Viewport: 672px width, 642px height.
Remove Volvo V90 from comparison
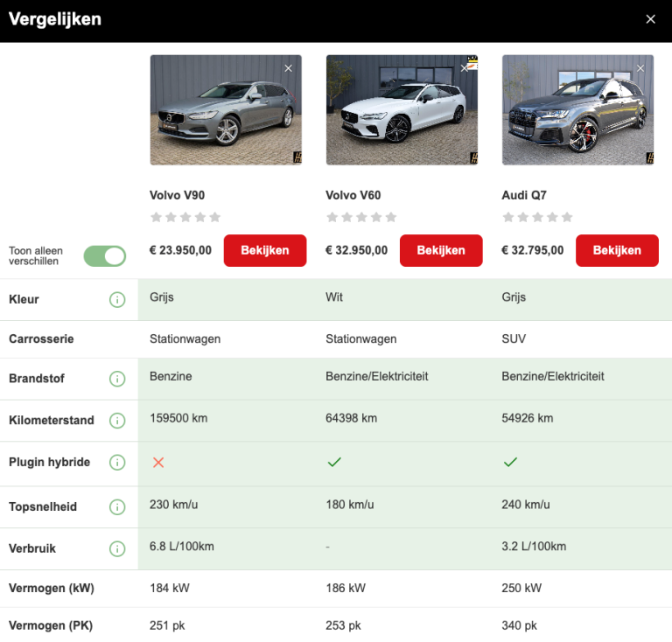coord(289,68)
